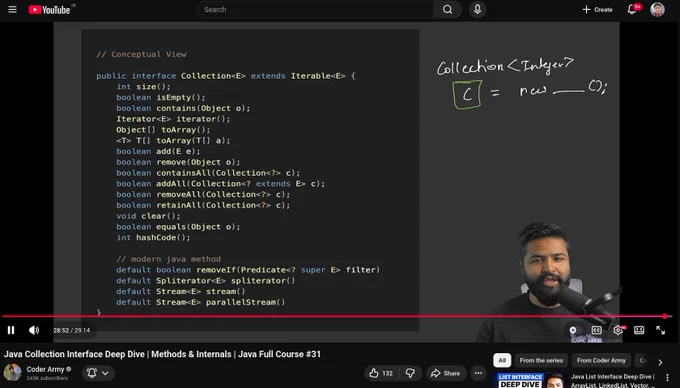Open the YouTube hamburger guide menu

point(13,10)
